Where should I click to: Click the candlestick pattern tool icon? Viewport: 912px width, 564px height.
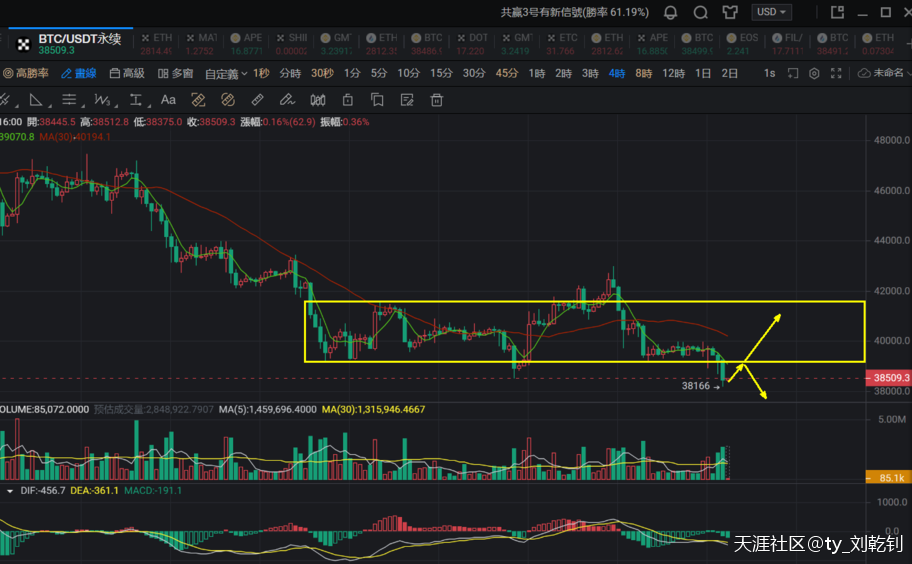318,99
